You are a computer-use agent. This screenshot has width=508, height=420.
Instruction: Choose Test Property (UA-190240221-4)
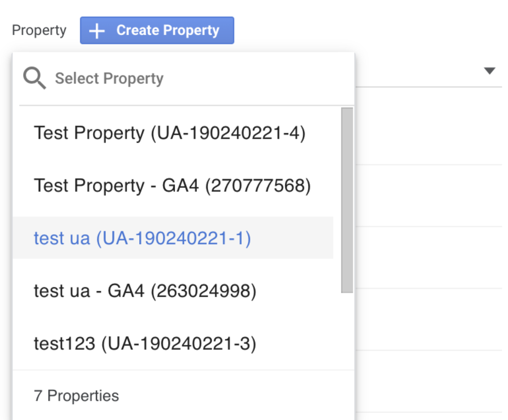(x=169, y=133)
